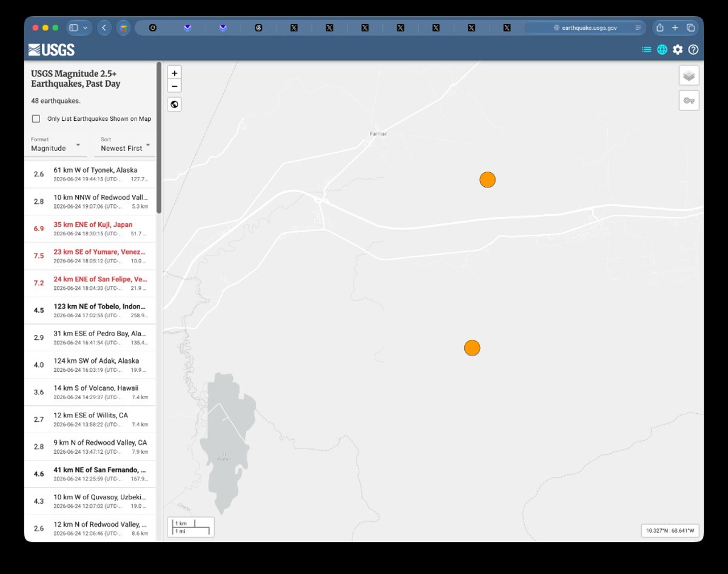Image resolution: width=728 pixels, height=574 pixels.
Task: Switch to the Threads tab
Action: (x=258, y=28)
